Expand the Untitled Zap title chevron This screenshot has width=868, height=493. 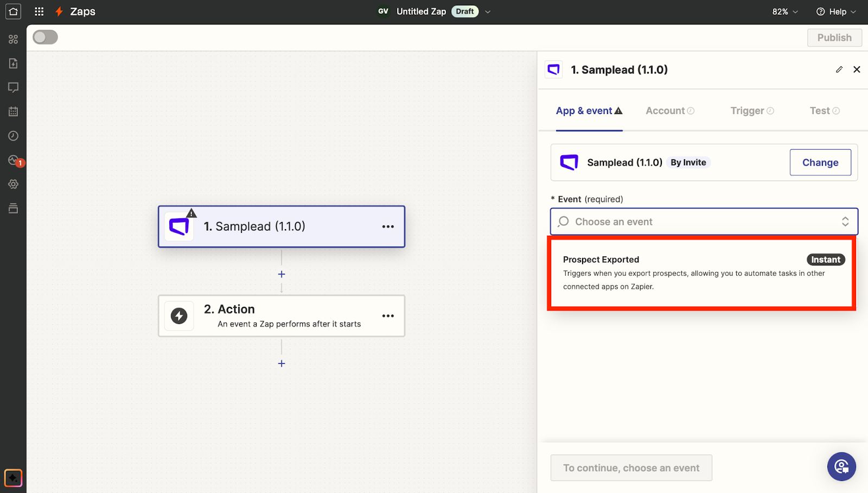[x=488, y=11]
